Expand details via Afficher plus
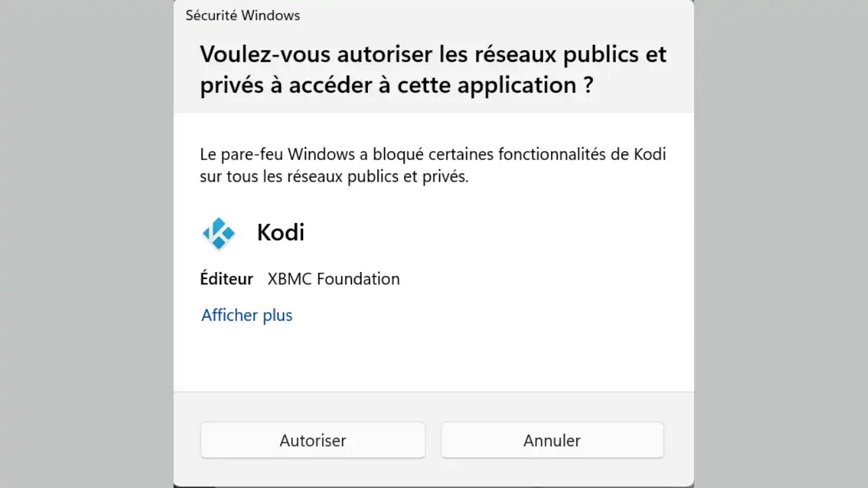Viewport: 868px width, 488px height. click(247, 315)
